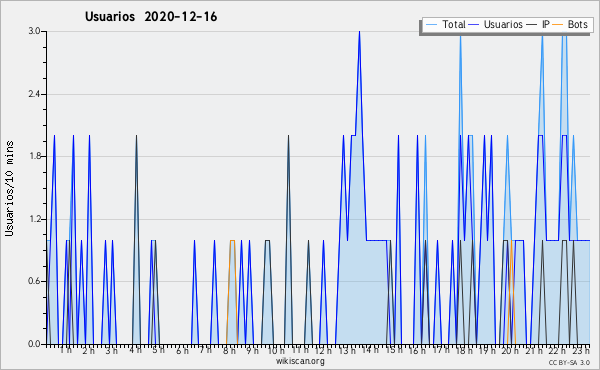Image resolution: width=600 pixels, height=370 pixels.
Task: Click the dark IP peak near 4 h
Action: point(136,136)
